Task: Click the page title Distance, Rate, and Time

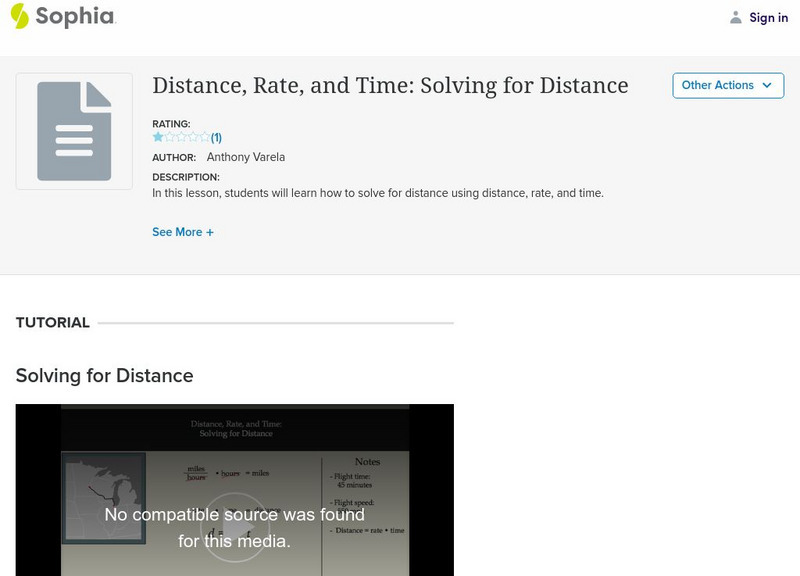Action: pos(390,86)
